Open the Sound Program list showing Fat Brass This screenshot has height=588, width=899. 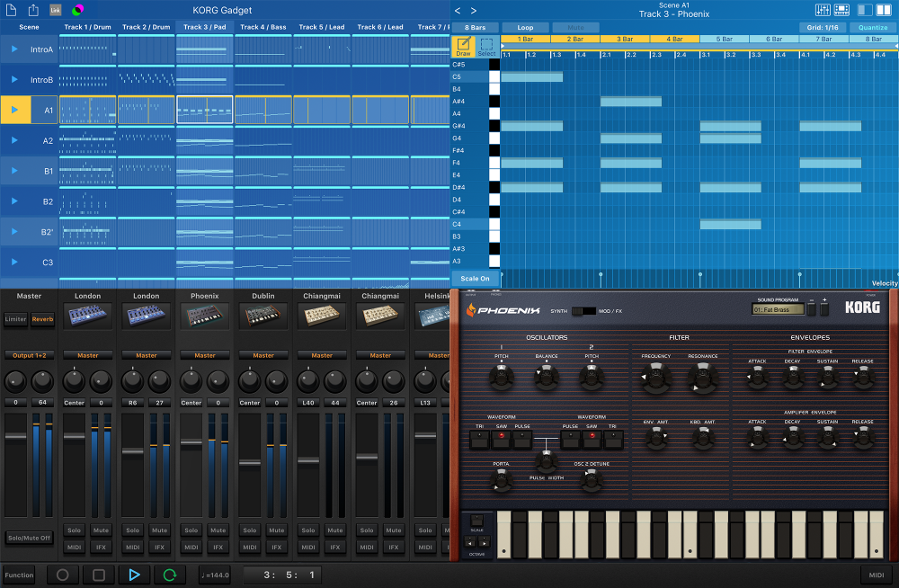pos(778,310)
